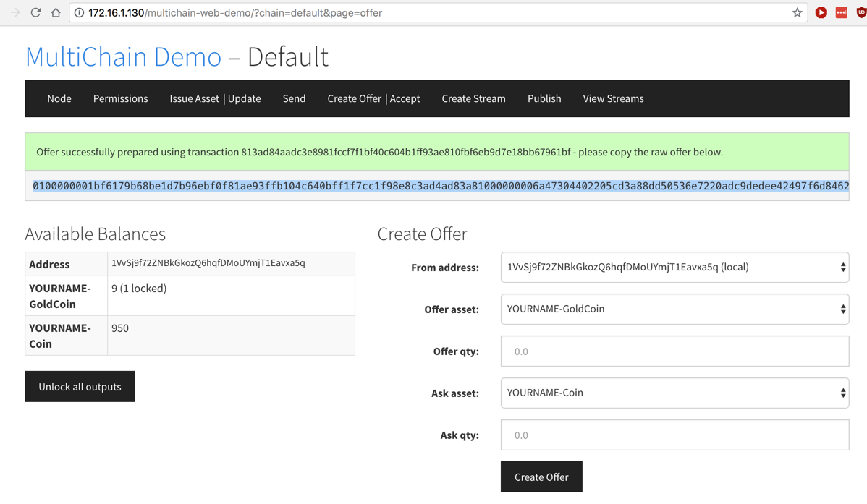Click Unlock all outputs
Screen dimensions: 867x504
point(80,387)
